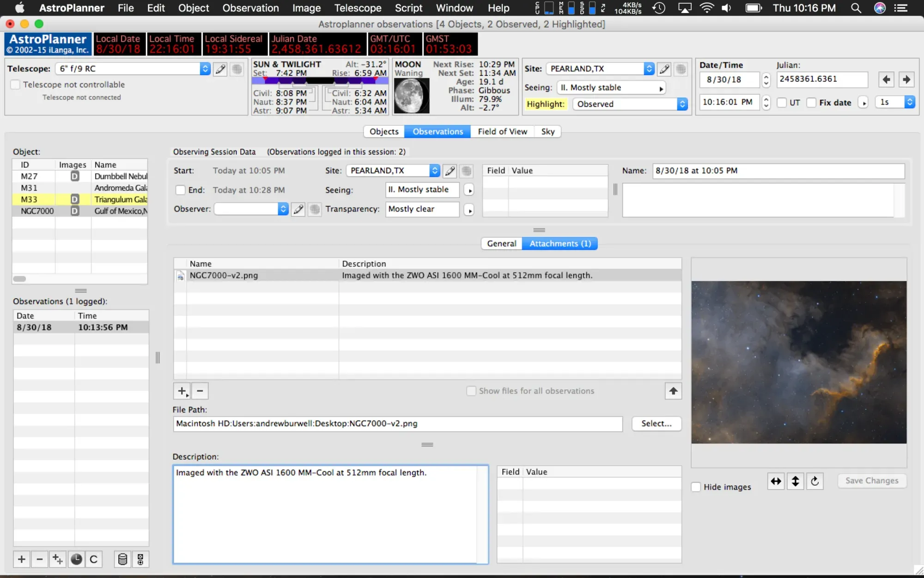Click the rotate image icon
924x578 pixels.
pos(815,481)
